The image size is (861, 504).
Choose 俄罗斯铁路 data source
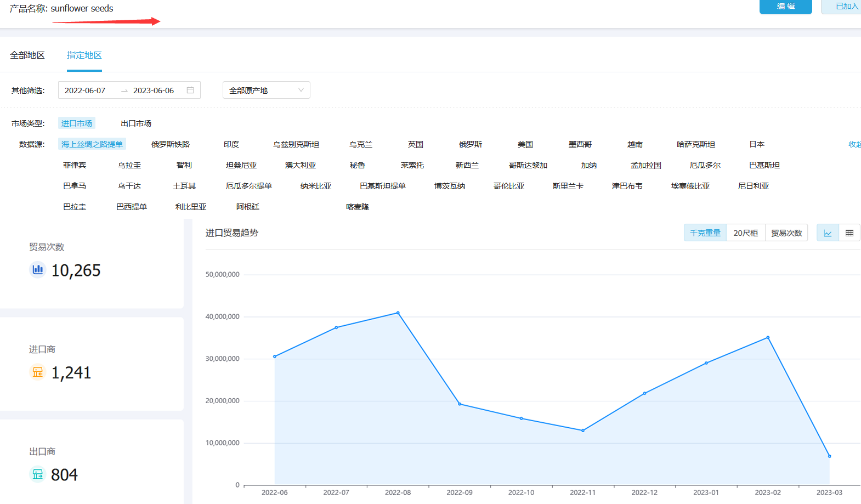(171, 144)
